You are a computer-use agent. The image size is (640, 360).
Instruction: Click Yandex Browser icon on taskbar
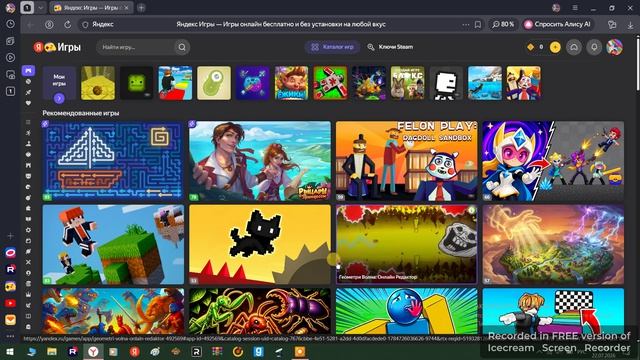coord(93,351)
